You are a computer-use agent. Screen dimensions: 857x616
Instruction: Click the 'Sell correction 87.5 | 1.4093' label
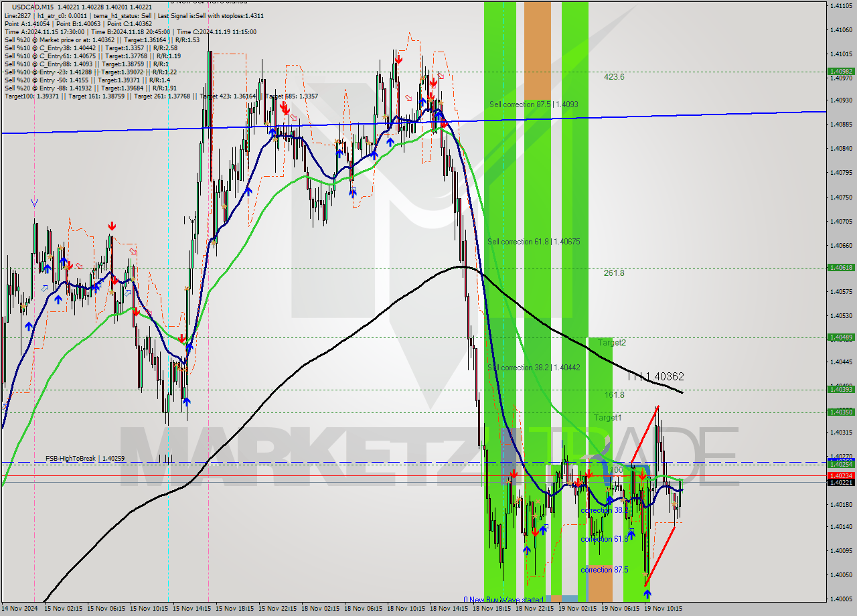point(534,104)
